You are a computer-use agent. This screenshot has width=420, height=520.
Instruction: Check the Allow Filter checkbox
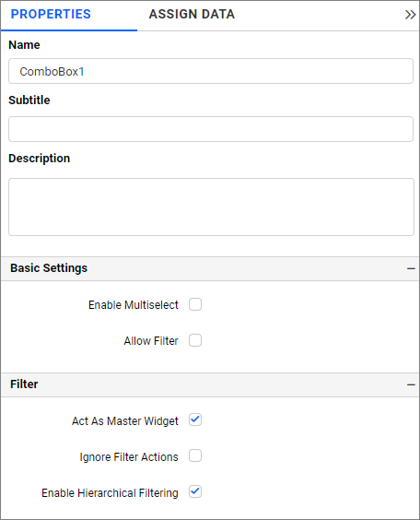(195, 340)
